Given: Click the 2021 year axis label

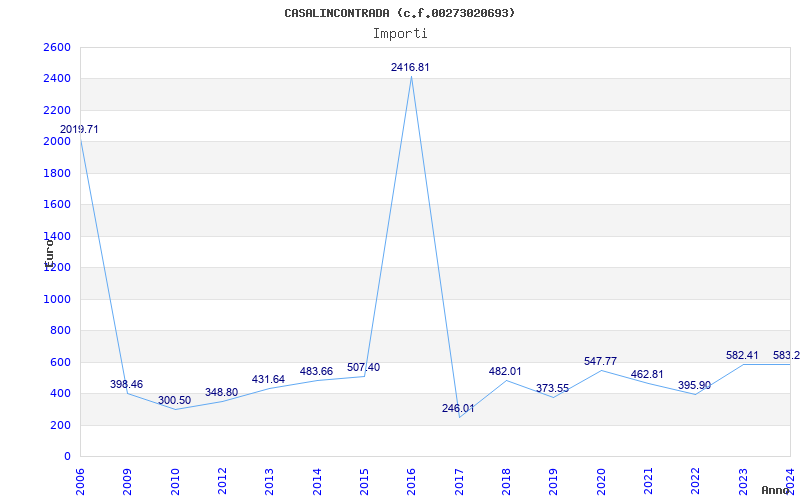Looking at the screenshot, I should point(648,481).
